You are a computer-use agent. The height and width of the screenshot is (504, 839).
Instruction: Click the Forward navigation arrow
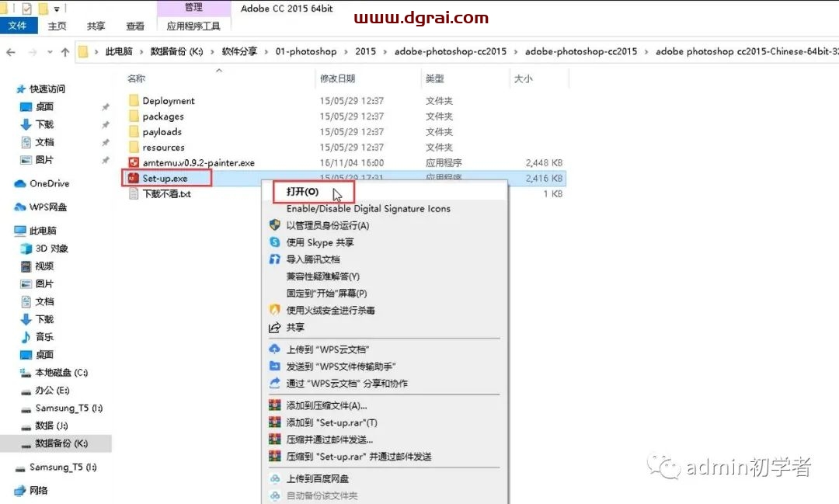tap(33, 52)
